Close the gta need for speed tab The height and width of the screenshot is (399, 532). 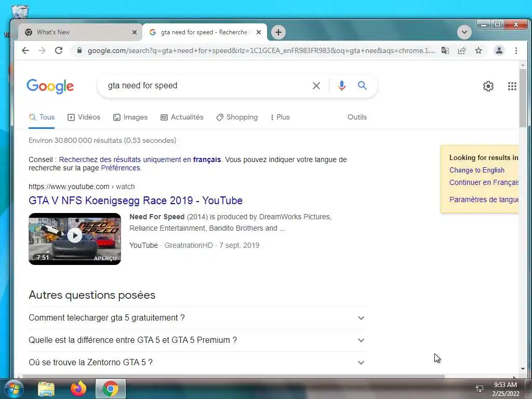coord(259,32)
